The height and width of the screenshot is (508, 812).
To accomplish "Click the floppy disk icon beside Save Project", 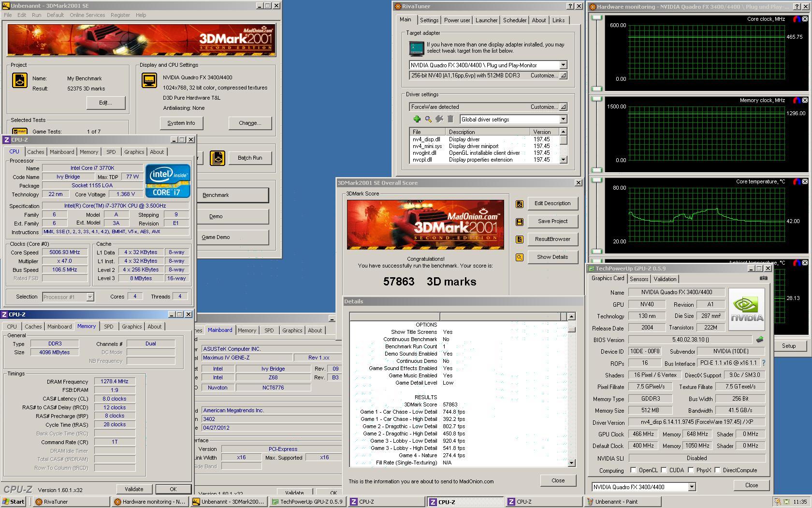I will pos(520,222).
